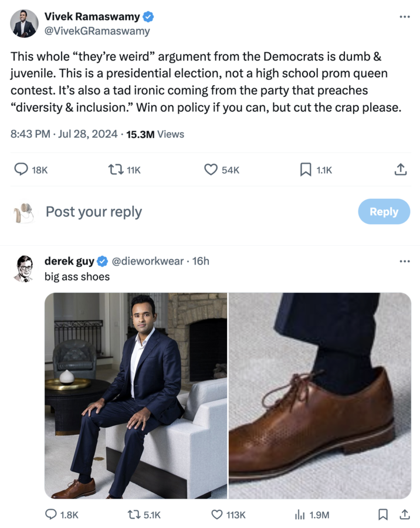Share the main tweet via the upload icon
Image resolution: width=420 pixels, height=528 pixels.
coord(400,170)
